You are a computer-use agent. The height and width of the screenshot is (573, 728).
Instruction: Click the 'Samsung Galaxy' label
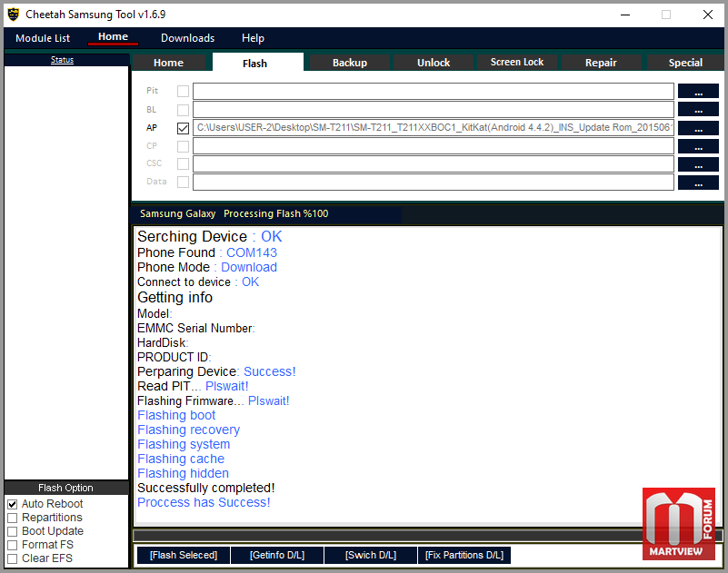[178, 214]
